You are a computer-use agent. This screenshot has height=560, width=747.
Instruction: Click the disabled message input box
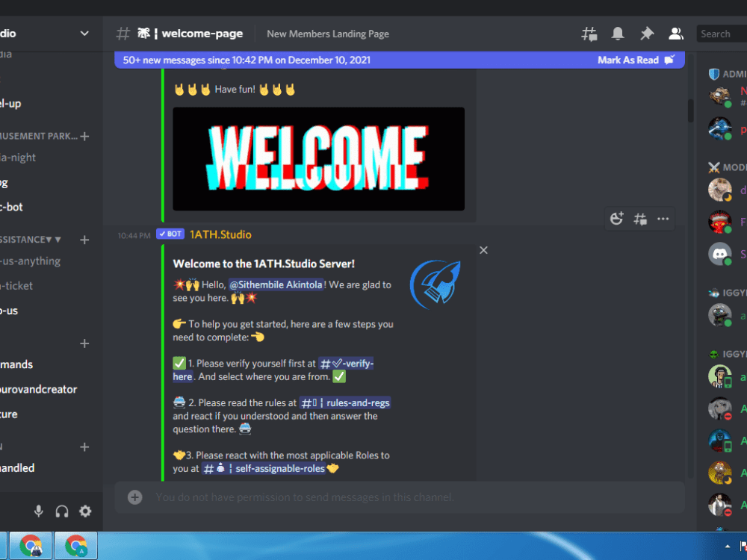pyautogui.click(x=400, y=497)
